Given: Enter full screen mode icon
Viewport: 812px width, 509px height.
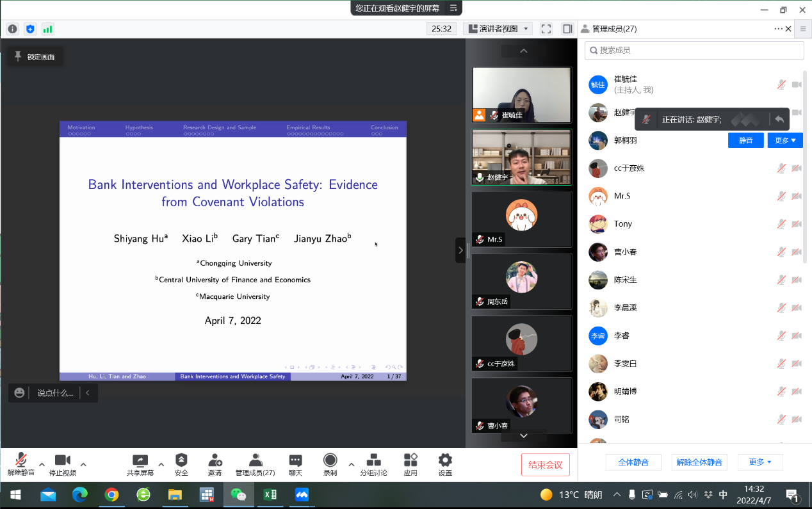Looking at the screenshot, I should pos(546,29).
